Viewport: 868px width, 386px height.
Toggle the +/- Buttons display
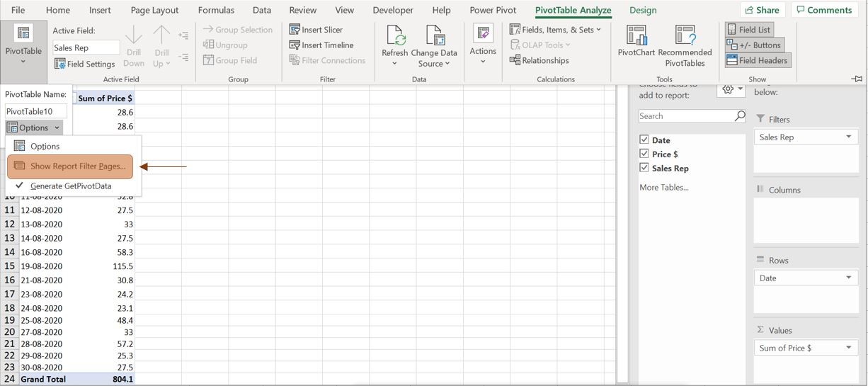(753, 45)
